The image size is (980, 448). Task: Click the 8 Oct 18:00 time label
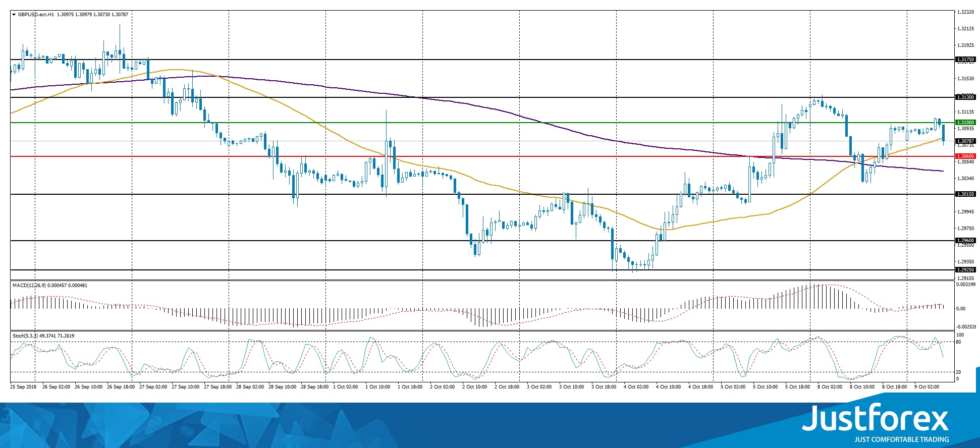895,387
